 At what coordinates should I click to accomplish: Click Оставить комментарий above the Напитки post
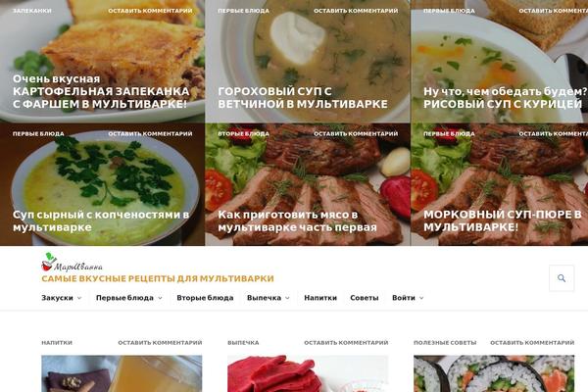click(160, 342)
